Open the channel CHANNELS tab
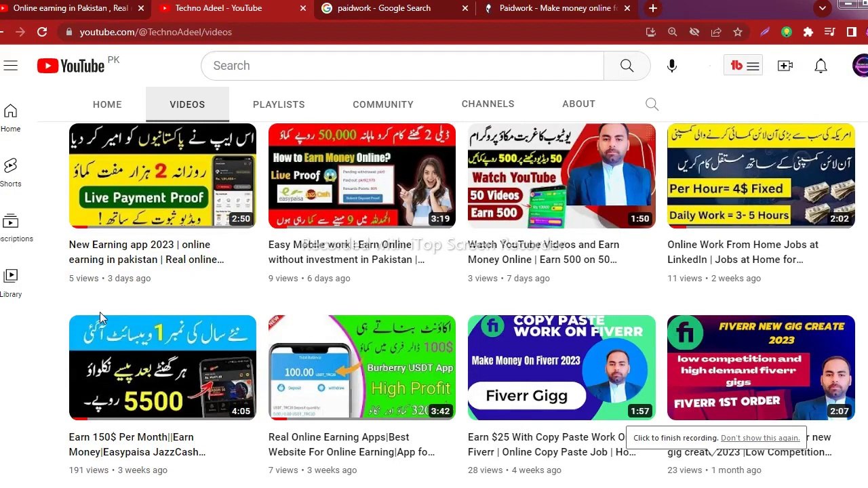 (x=488, y=104)
